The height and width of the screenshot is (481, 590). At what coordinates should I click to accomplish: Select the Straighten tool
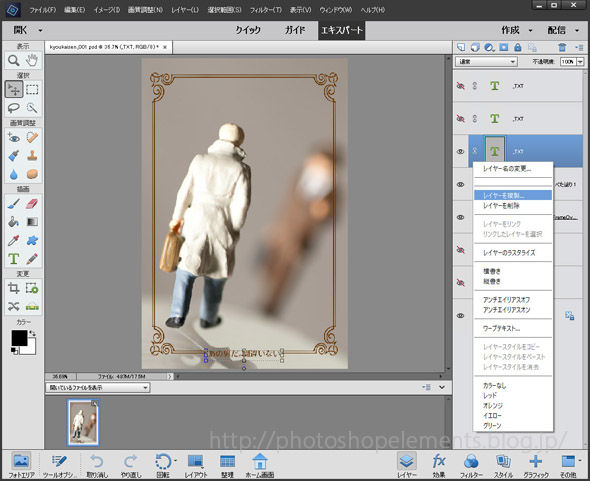coord(32,307)
